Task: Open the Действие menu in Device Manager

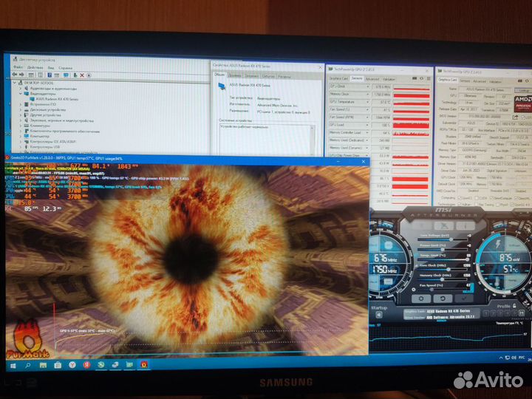Action: 35,67
